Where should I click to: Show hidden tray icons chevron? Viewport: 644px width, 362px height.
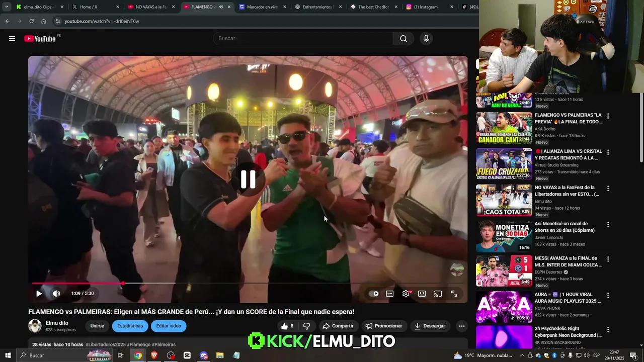(522, 355)
